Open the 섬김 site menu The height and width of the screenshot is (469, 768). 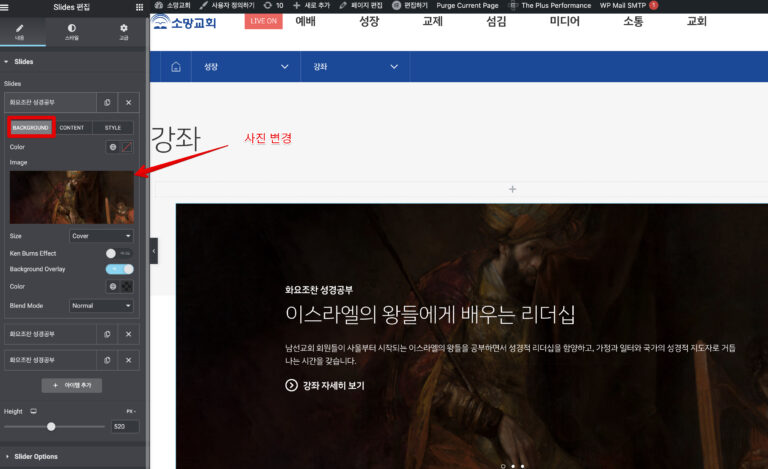(496, 21)
